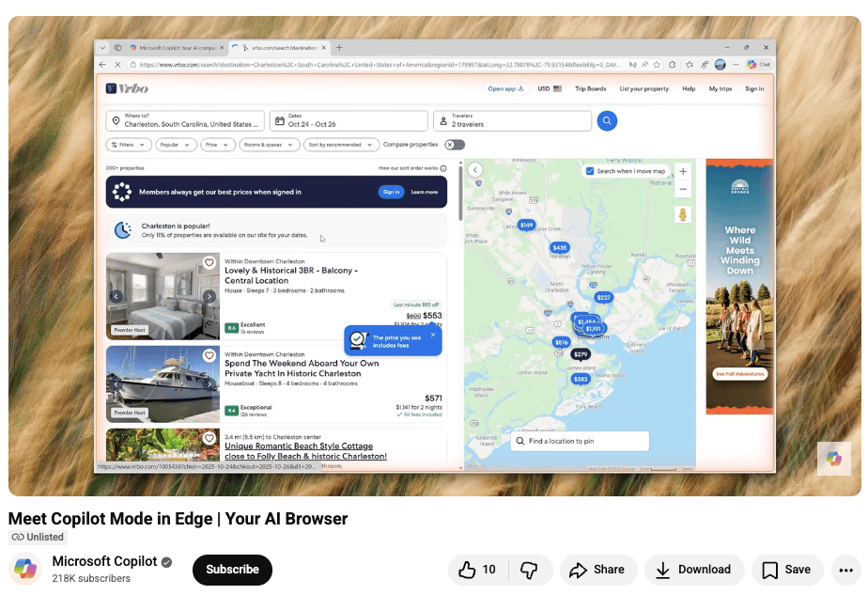Click blue search magnifier button on Vrbo
This screenshot has height=595, width=868.
[607, 120]
